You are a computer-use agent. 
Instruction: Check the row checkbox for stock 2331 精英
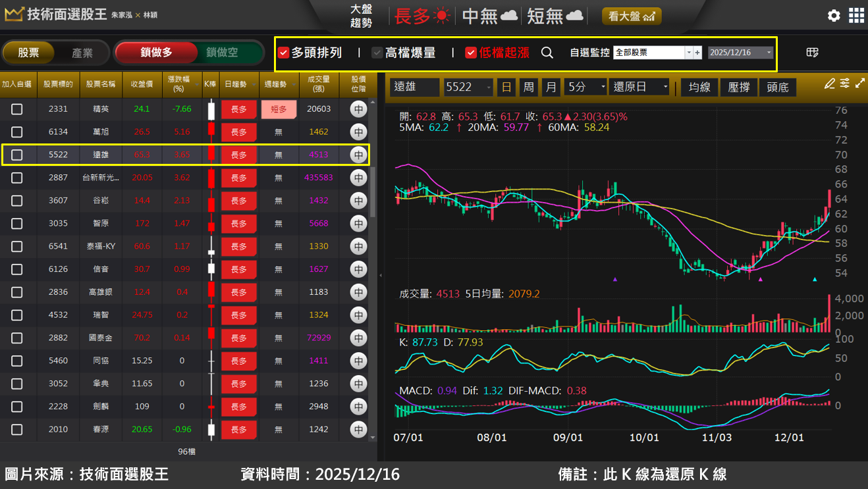[16, 109]
